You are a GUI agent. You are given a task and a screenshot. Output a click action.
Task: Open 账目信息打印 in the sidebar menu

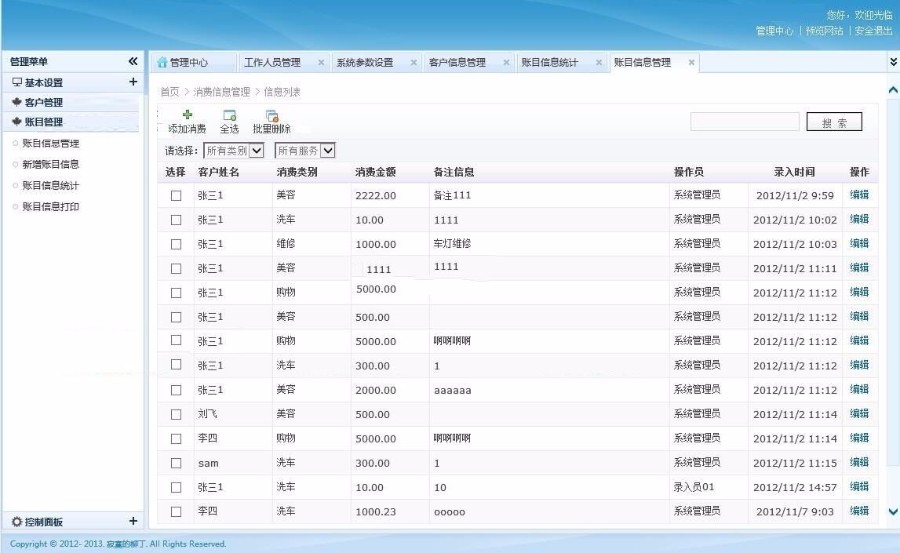[x=51, y=207]
